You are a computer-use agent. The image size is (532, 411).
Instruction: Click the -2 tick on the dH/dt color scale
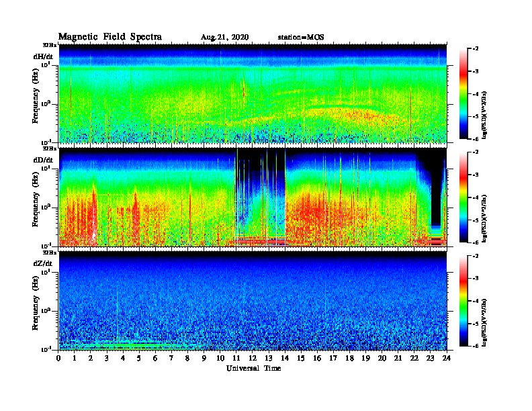coord(476,49)
